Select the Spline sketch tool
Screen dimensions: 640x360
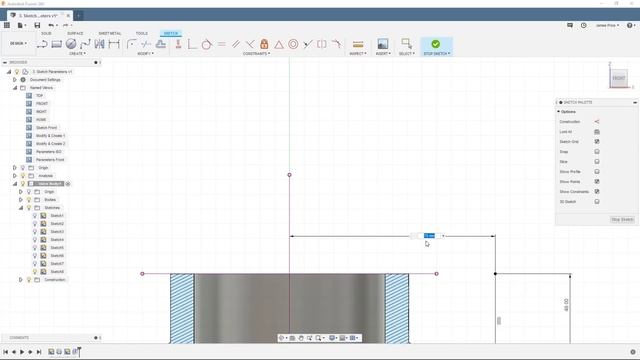(85, 44)
